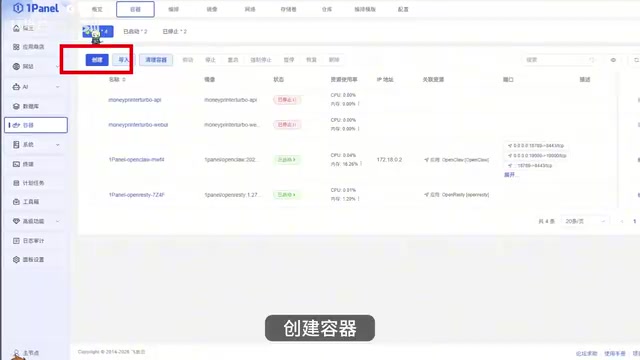The width and height of the screenshot is (640, 360).
Task: Open the Database (数据库) sidebar item
Action: 36,106
